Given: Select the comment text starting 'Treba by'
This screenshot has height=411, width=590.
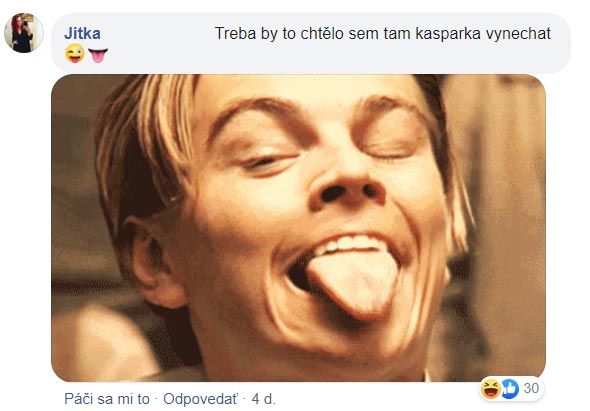Looking at the screenshot, I should 383,33.
